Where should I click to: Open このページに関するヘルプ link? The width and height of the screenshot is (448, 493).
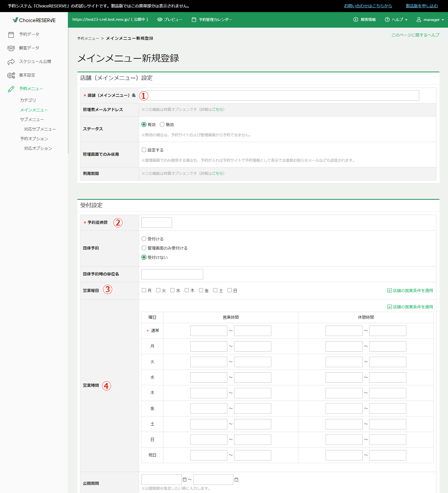(x=415, y=35)
